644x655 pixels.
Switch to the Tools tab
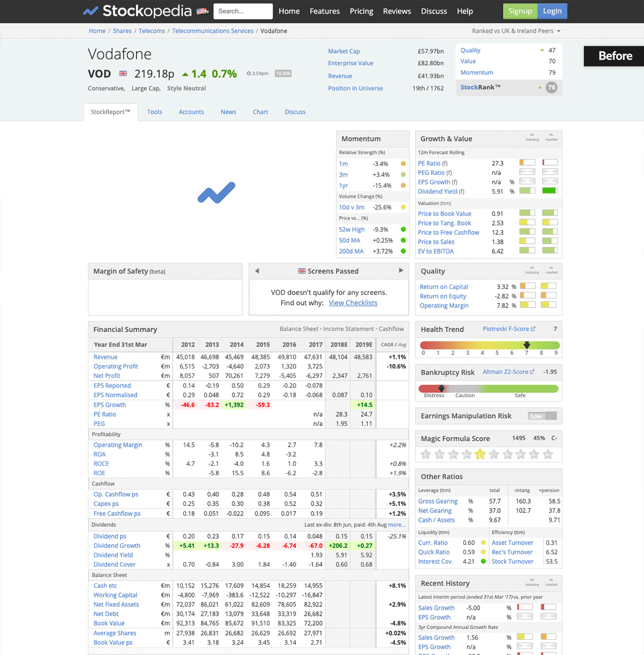pyautogui.click(x=155, y=112)
